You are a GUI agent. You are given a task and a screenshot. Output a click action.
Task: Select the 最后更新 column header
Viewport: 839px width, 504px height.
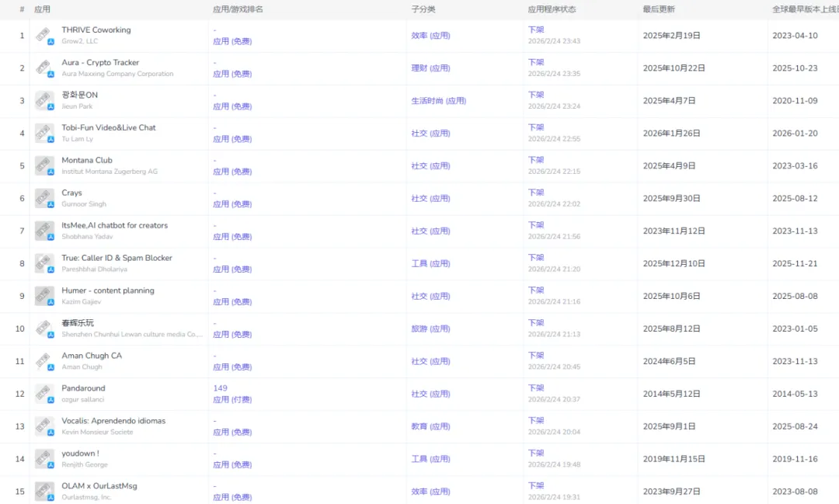[659, 9]
